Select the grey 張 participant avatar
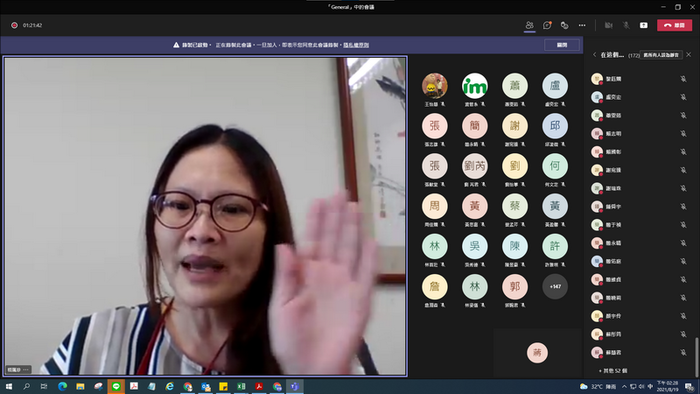 click(x=434, y=166)
